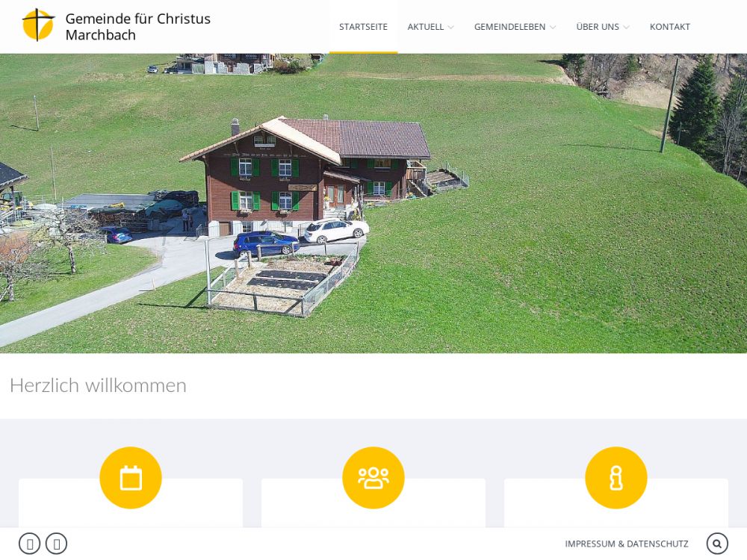Expand the Über uns dropdown chevron
The height and width of the screenshot is (560, 747).
click(627, 27)
